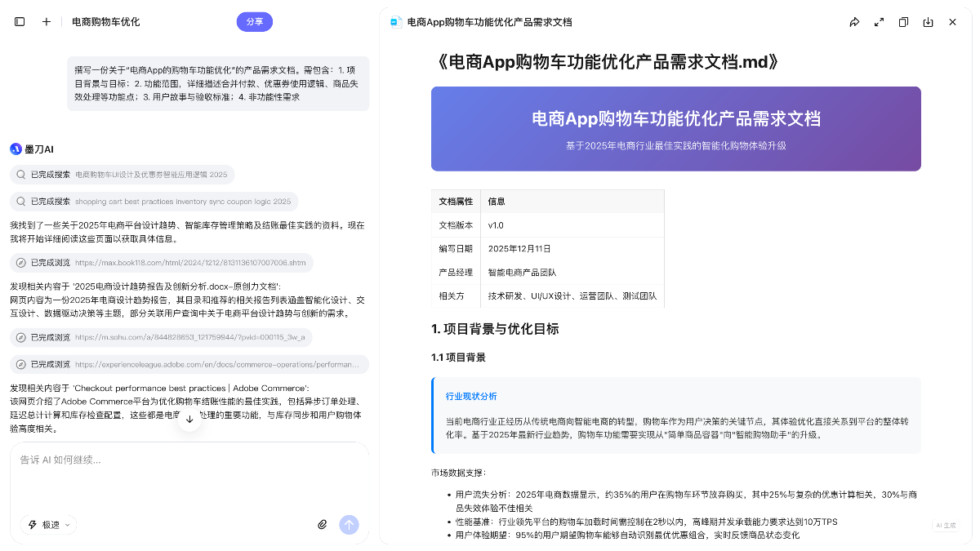Send the message with the up-arrow button
This screenshot has width=980, height=551.
pyautogui.click(x=350, y=525)
